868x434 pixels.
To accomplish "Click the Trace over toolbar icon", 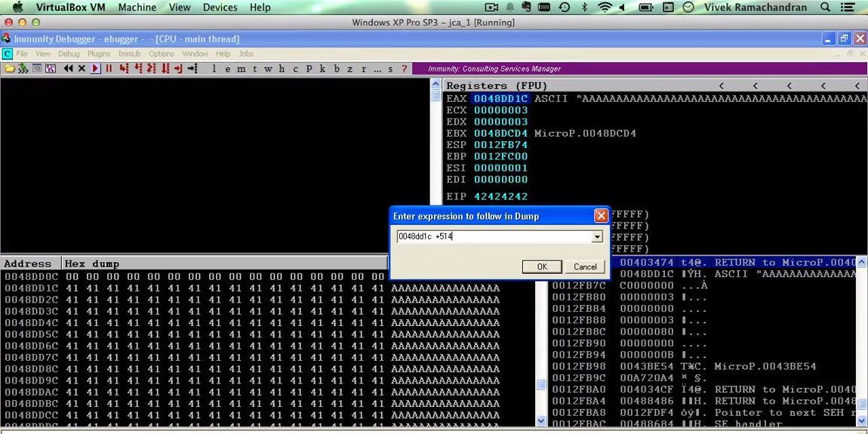I will tap(165, 69).
